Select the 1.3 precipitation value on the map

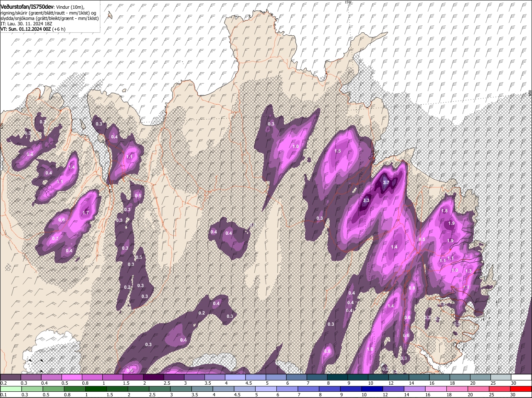coord(468,271)
